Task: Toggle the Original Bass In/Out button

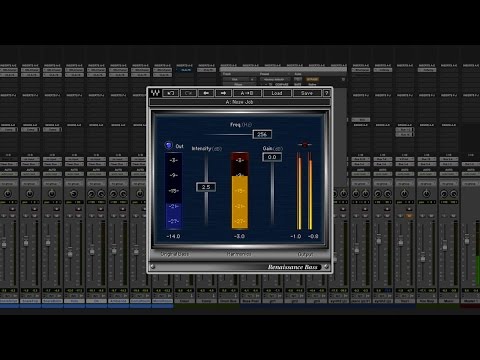Action: 169,145
